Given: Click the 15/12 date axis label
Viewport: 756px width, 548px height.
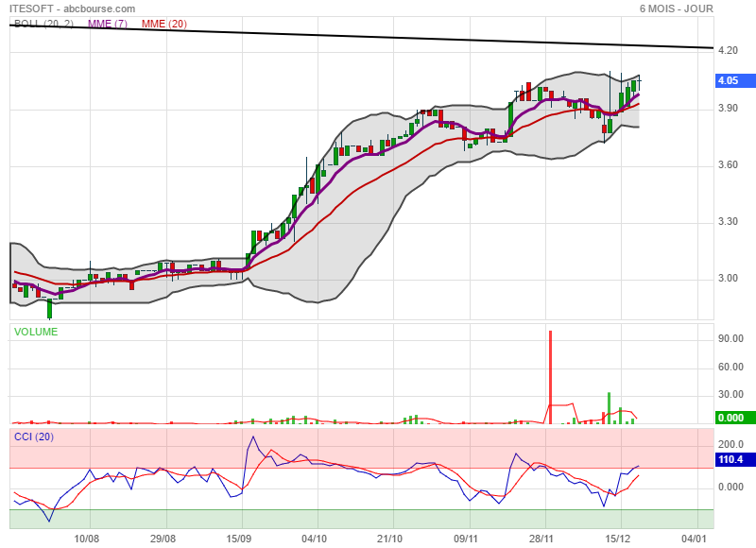Looking at the screenshot, I should coord(618,539).
